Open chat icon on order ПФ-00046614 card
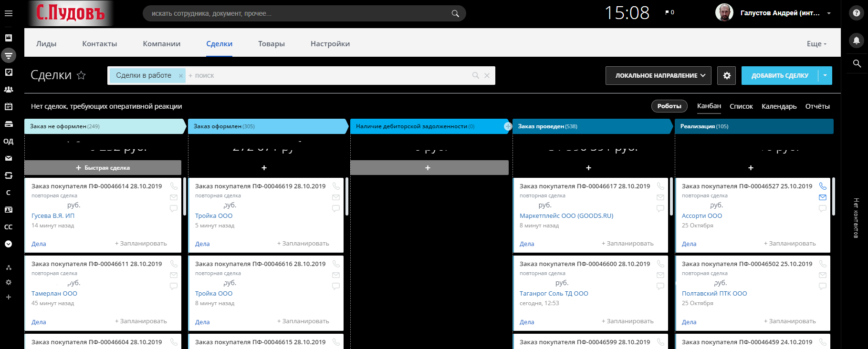 pyautogui.click(x=174, y=208)
